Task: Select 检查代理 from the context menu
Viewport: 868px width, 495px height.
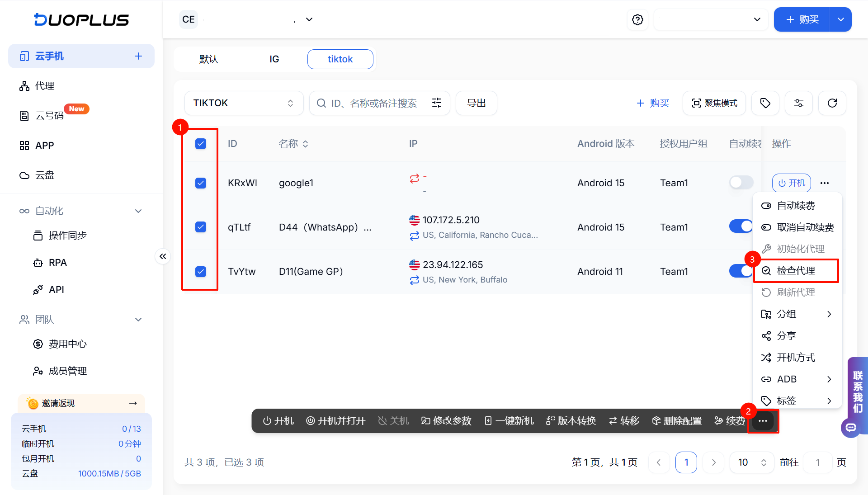Action: pyautogui.click(x=796, y=271)
